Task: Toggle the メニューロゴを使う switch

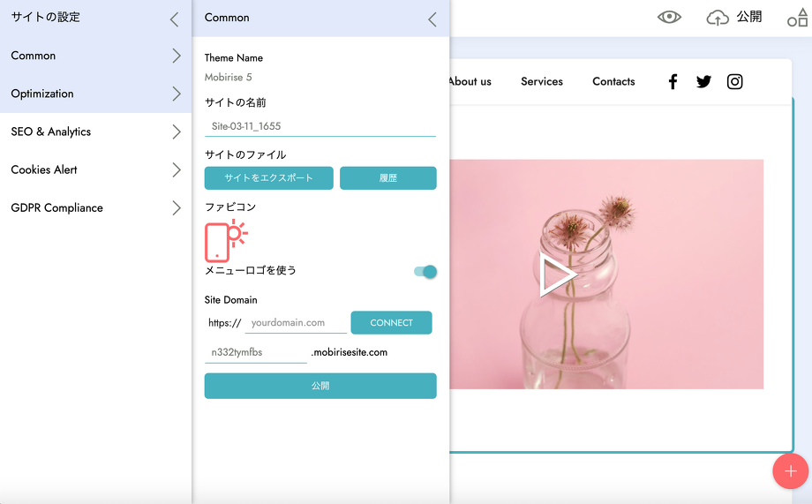Action: click(x=425, y=272)
